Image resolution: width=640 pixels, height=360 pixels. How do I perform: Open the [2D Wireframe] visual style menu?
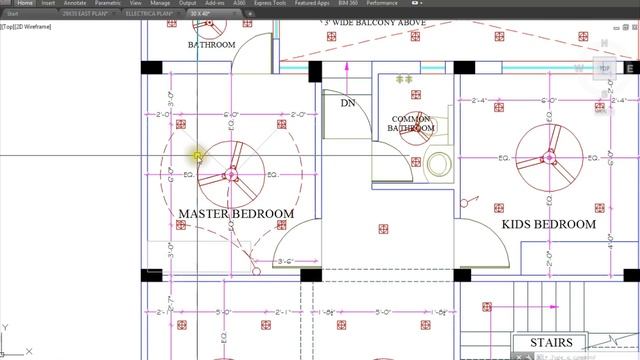click(33, 27)
